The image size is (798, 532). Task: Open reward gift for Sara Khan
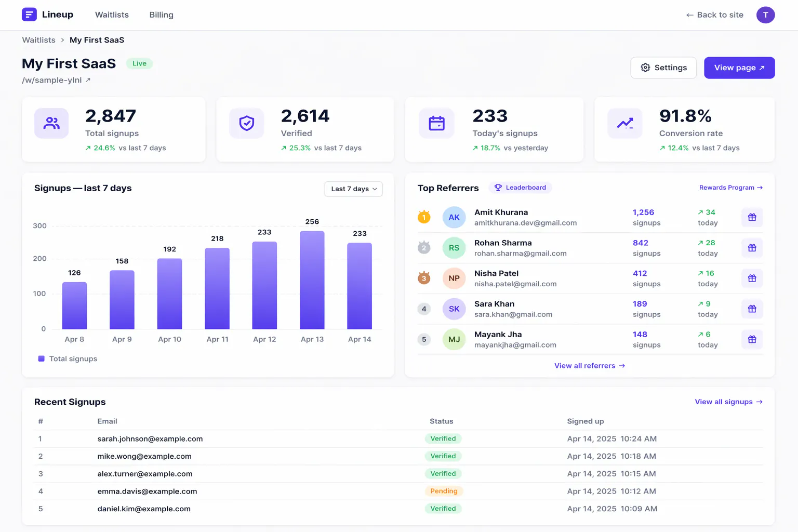(752, 309)
